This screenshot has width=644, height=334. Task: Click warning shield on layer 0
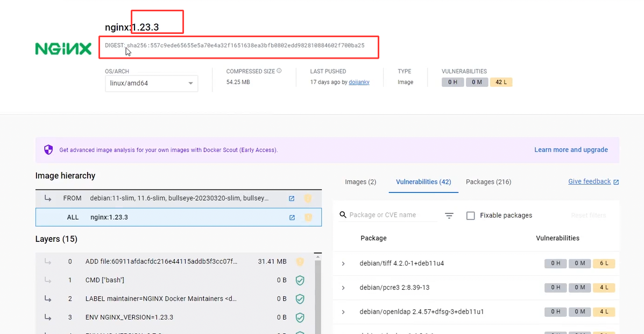click(300, 262)
